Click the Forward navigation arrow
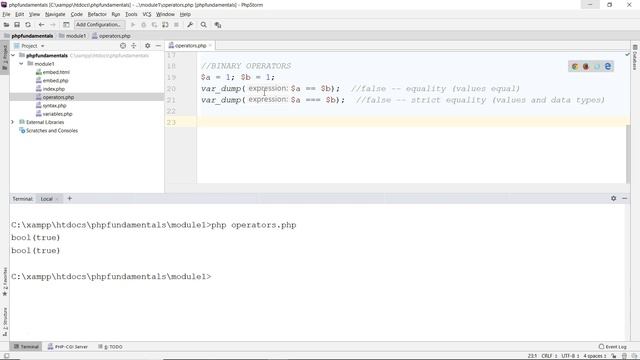 [x=53, y=25]
